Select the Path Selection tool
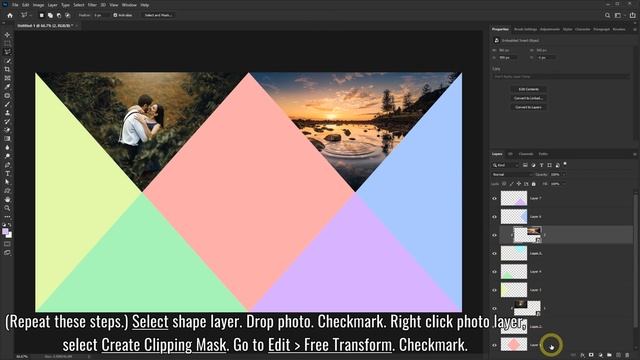640x360 pixels. pos(7,182)
